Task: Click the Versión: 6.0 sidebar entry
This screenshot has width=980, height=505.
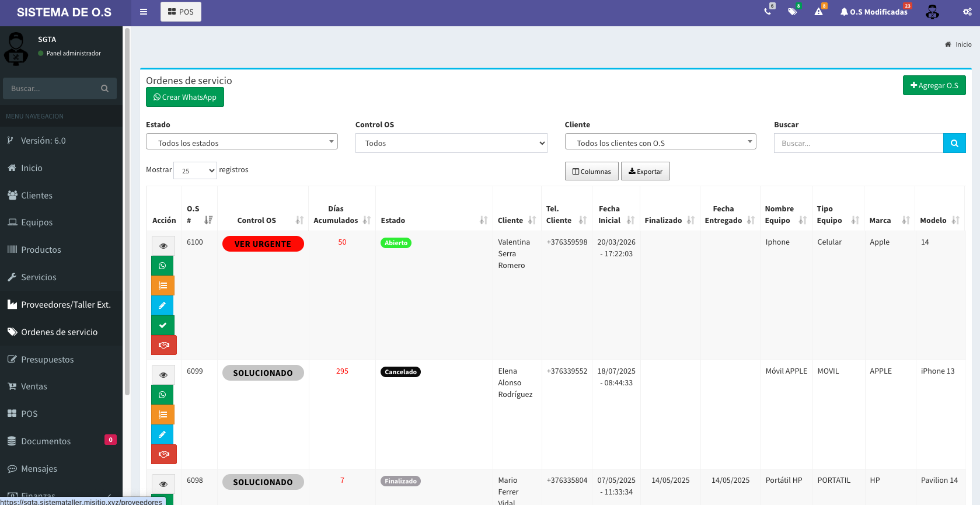Action: [61, 141]
